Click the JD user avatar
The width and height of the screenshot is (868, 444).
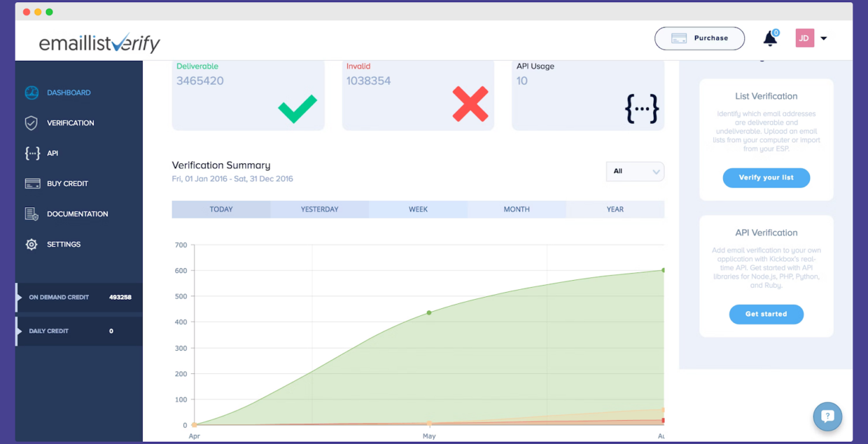(x=805, y=38)
